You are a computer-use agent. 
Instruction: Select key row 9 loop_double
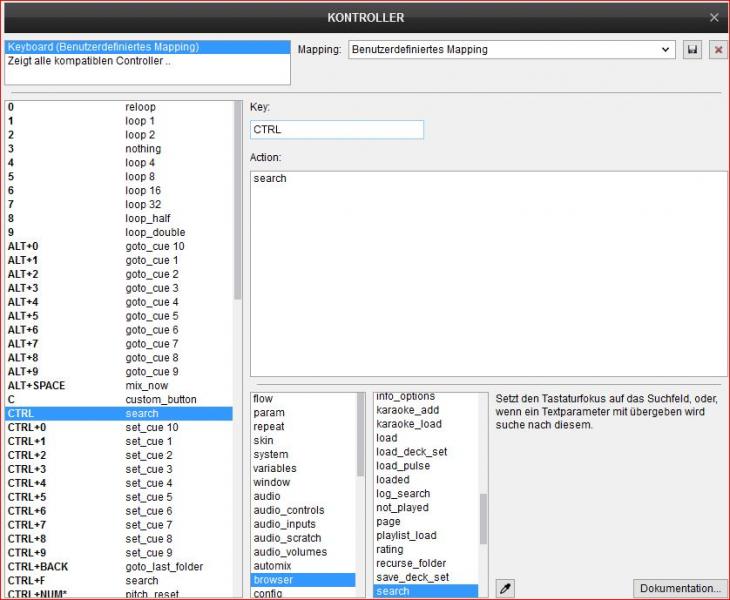click(x=119, y=232)
